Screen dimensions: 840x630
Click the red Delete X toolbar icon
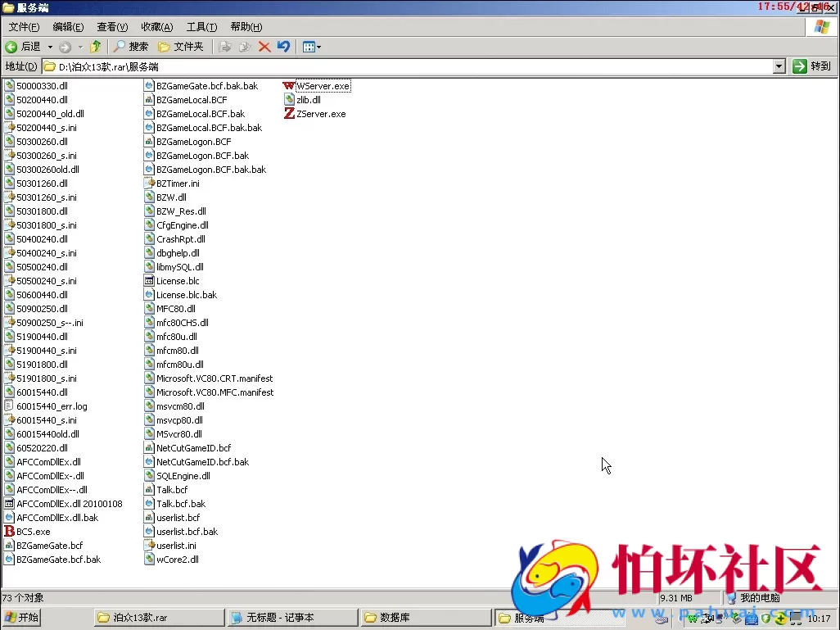click(264, 47)
